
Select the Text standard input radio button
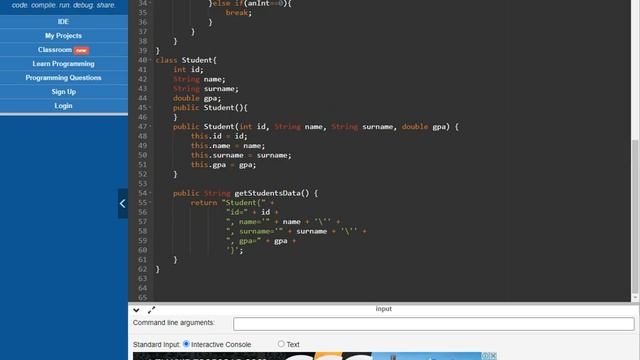tap(281, 344)
